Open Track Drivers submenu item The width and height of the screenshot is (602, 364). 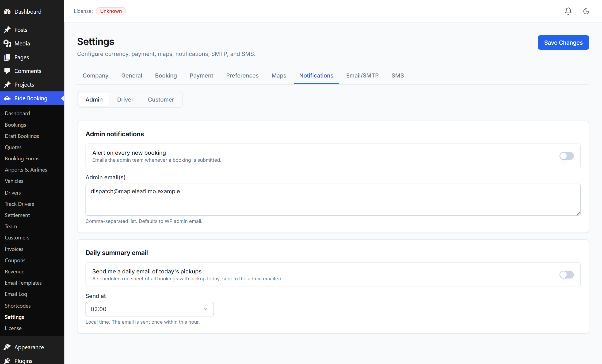pos(19,204)
